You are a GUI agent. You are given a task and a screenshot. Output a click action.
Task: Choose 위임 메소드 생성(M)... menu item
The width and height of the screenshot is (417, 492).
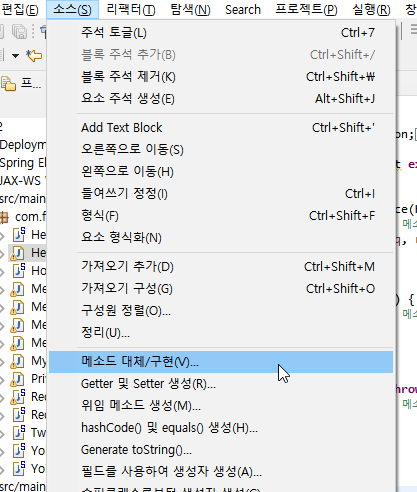(221, 406)
